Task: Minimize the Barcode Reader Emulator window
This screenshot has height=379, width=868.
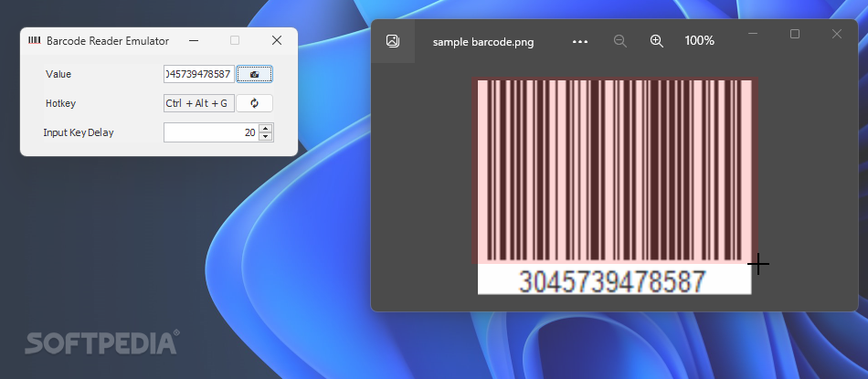Action: point(193,40)
